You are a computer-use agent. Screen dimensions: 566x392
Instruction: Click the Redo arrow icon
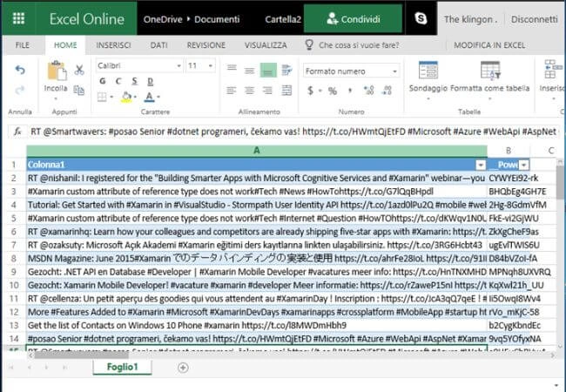click(20, 90)
